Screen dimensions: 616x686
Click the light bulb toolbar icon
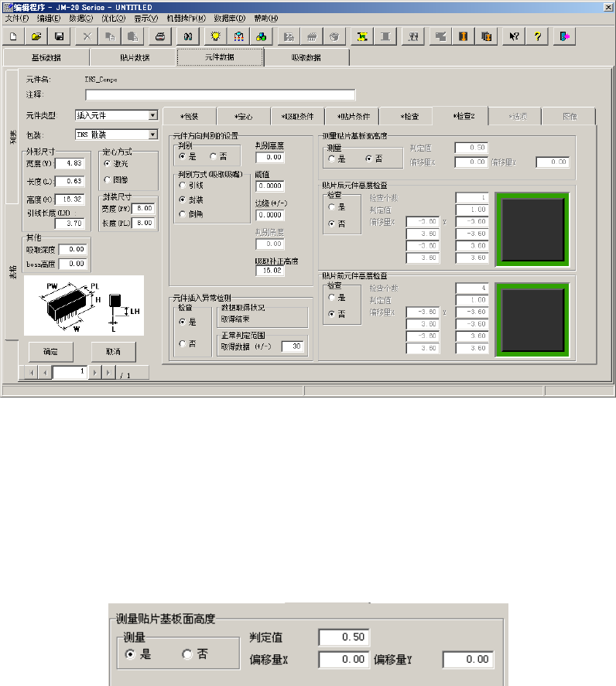(x=215, y=36)
